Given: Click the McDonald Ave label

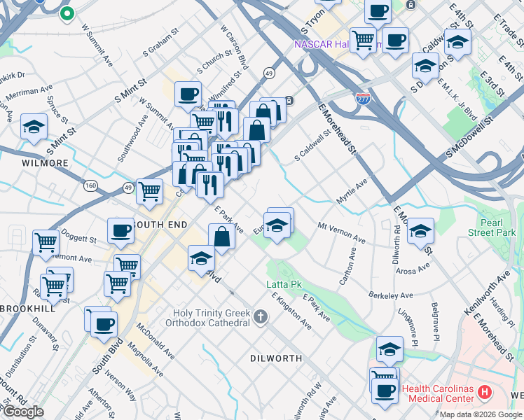Looking at the screenshot, I should pyautogui.click(x=156, y=342).
